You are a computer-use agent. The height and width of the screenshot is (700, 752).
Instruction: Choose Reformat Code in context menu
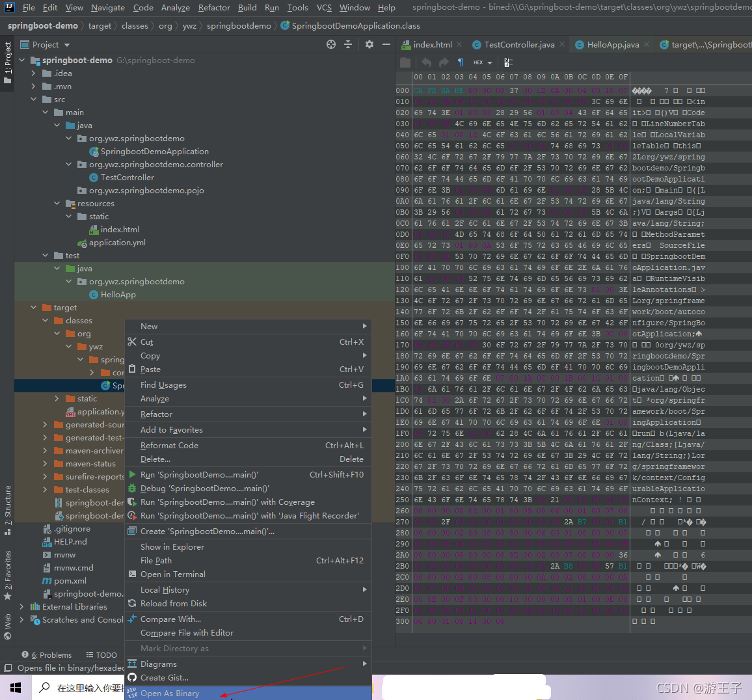point(248,446)
